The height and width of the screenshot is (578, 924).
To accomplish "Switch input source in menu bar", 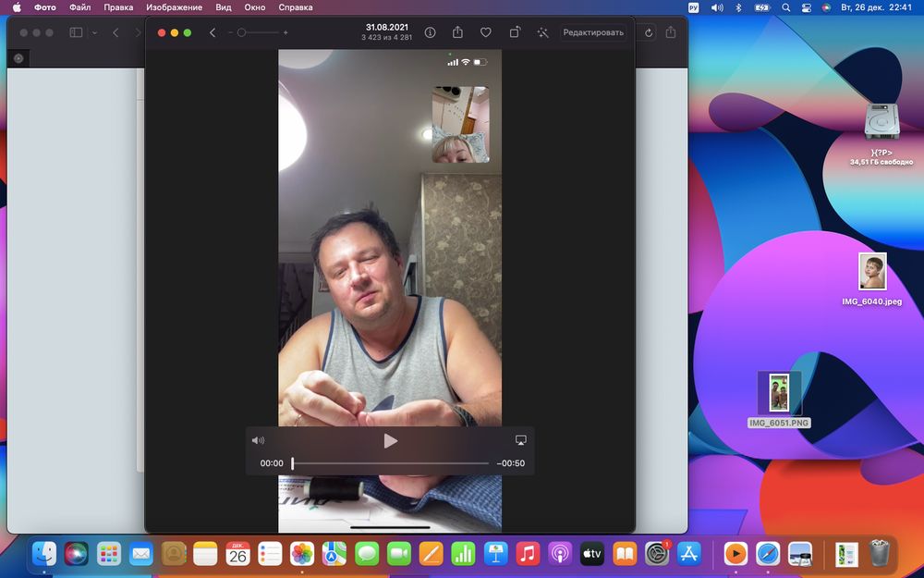I will tap(694, 7).
